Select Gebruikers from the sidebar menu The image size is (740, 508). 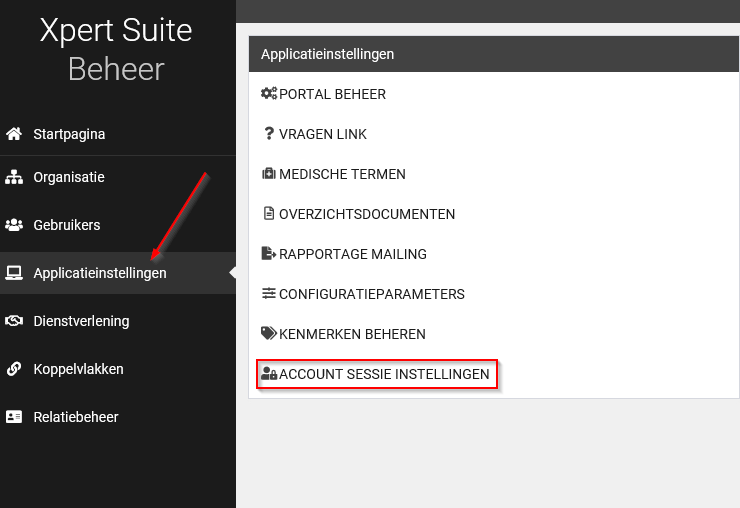pyautogui.click(x=66, y=225)
